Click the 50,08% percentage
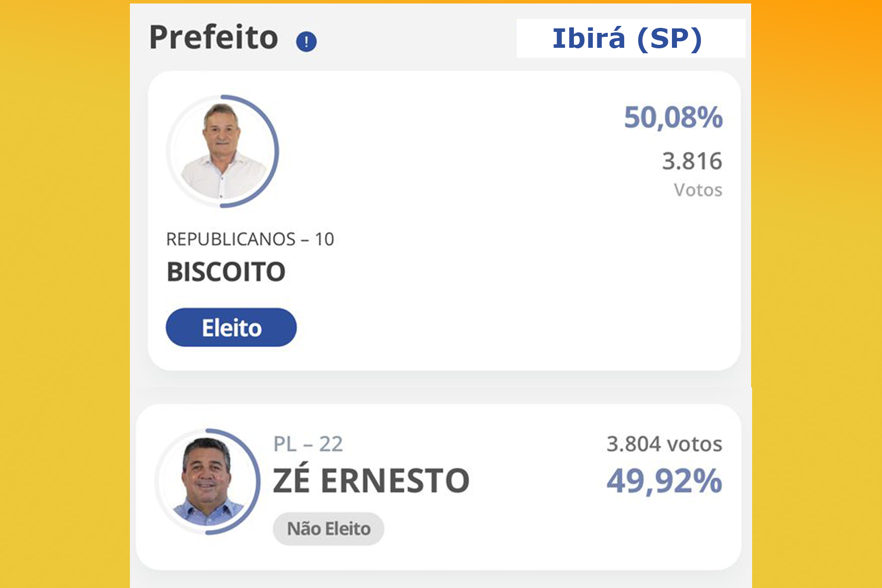Image resolution: width=882 pixels, height=588 pixels. click(673, 118)
